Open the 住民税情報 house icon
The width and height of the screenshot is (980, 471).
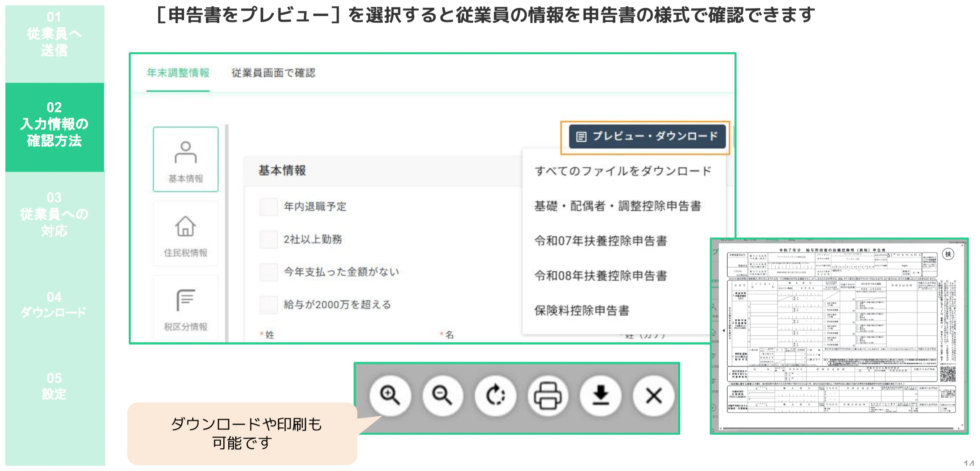coord(186,234)
